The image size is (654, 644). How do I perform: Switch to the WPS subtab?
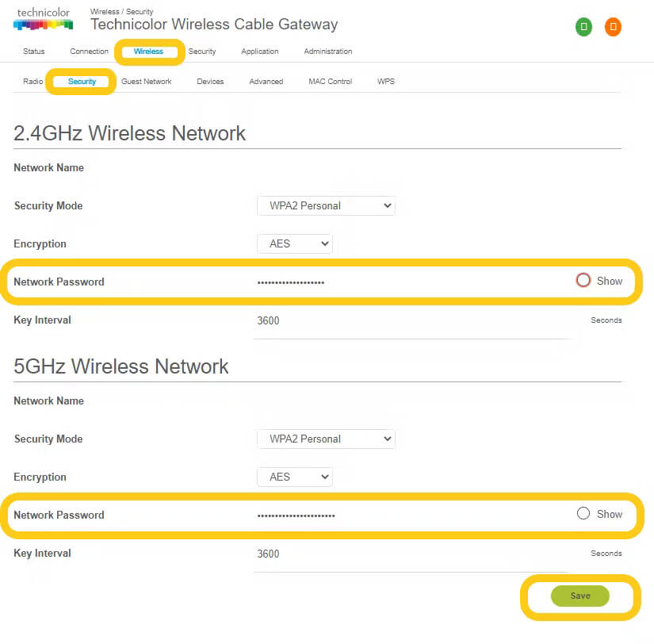(x=386, y=82)
